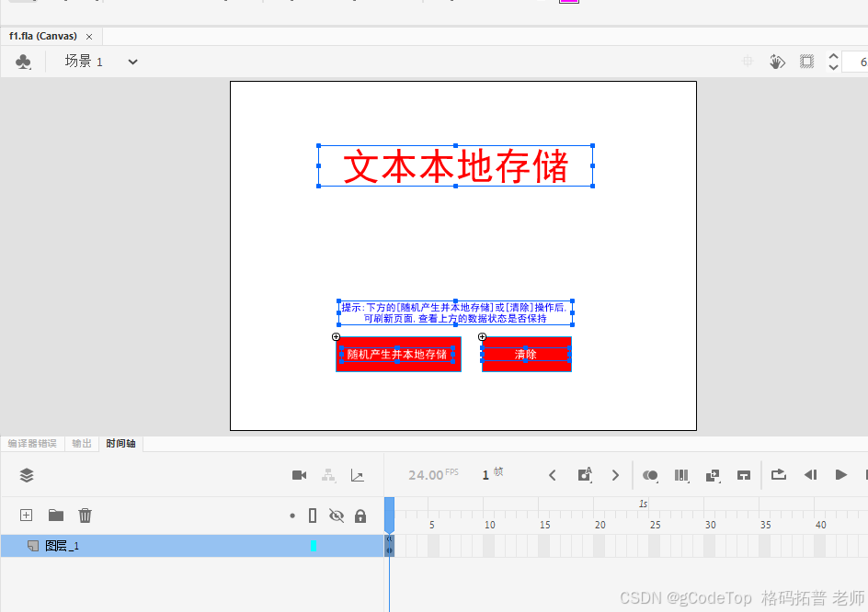Click the magenta color swatch at top
Image resolution: width=868 pixels, height=612 pixels.
tap(569, 1)
